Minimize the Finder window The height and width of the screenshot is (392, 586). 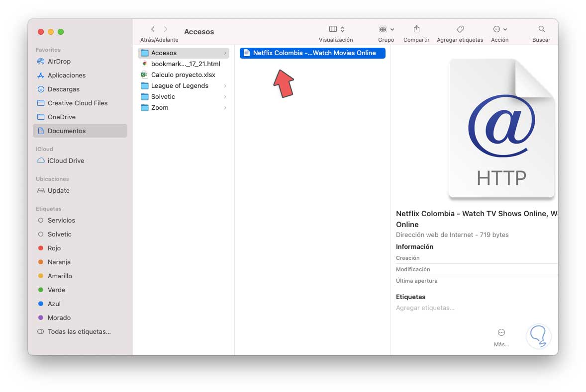click(x=51, y=32)
